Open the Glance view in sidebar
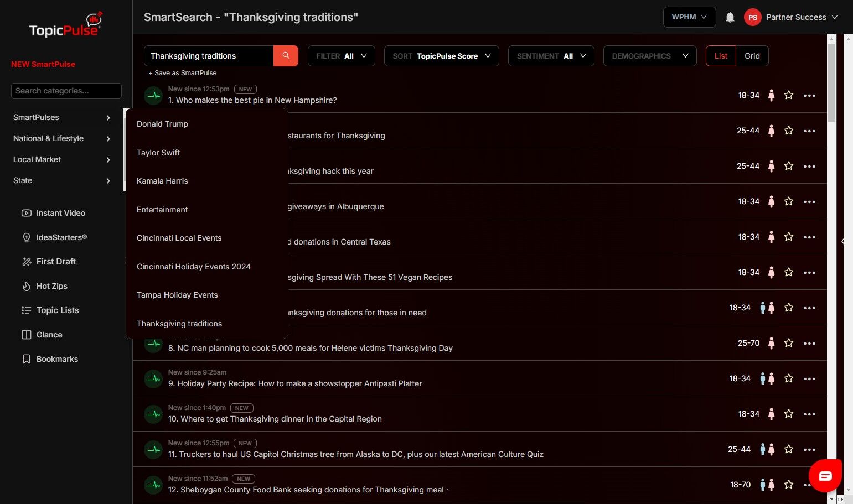853x504 pixels. 49,335
